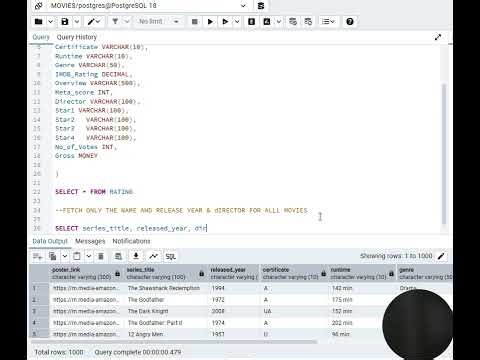Click the poster_link column header
The width and height of the screenshot is (480, 360).
point(86,273)
